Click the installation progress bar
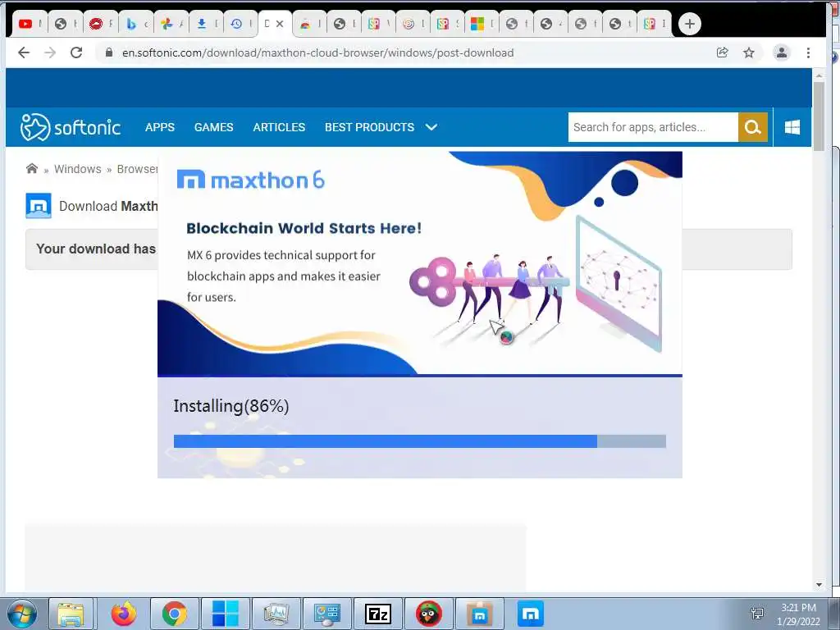The height and width of the screenshot is (630, 840). 419,441
